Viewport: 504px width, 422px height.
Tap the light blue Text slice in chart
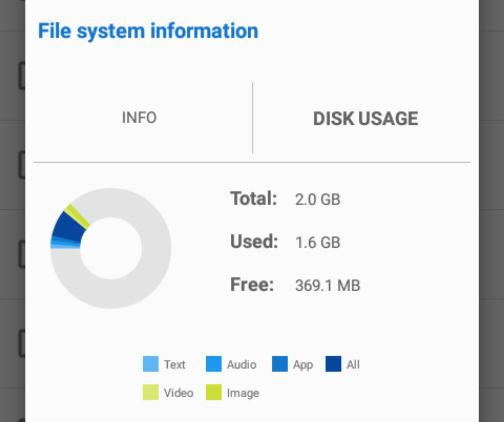(65, 247)
